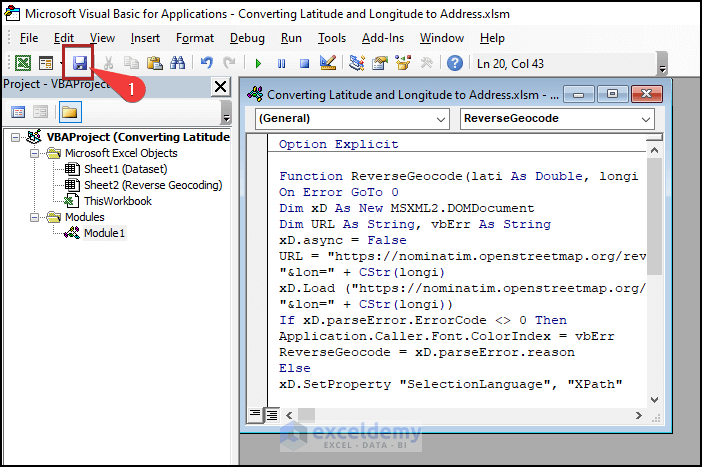
Task: Toggle Folders icon in the Project pane
Action: 70,112
